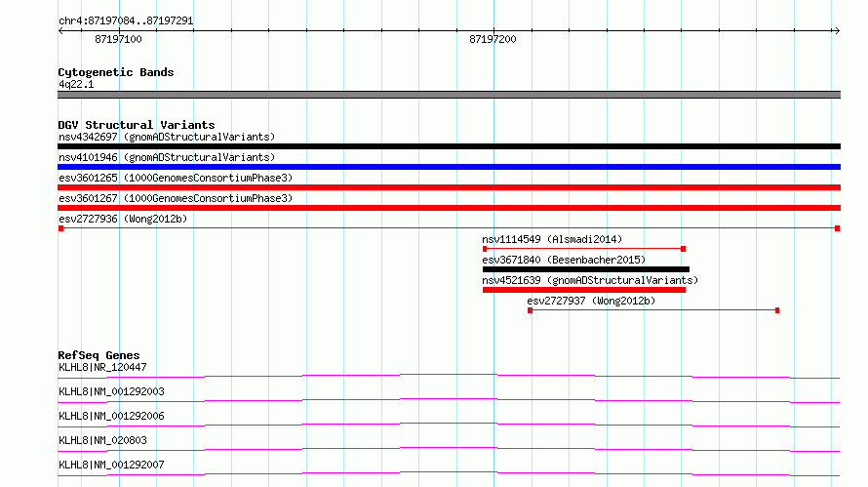Click the black esv3671840 variant bar
The image size is (868, 487).
pyautogui.click(x=586, y=269)
